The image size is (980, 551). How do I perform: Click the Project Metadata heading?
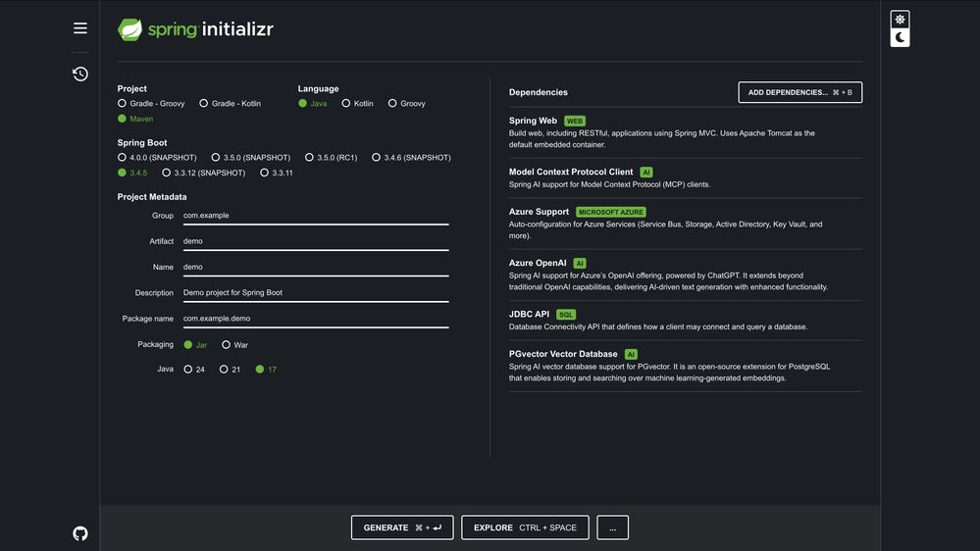click(152, 197)
